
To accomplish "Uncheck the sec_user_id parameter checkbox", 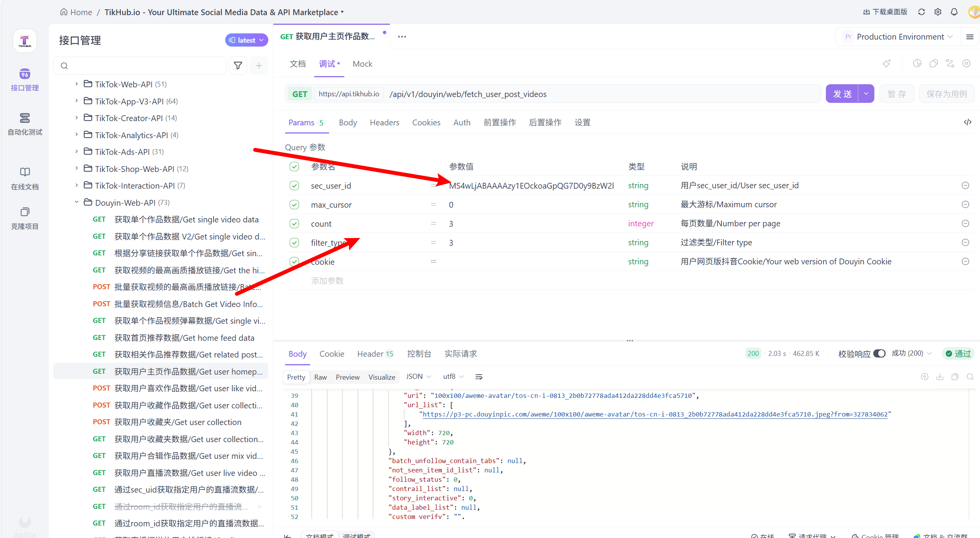I will pyautogui.click(x=294, y=186).
